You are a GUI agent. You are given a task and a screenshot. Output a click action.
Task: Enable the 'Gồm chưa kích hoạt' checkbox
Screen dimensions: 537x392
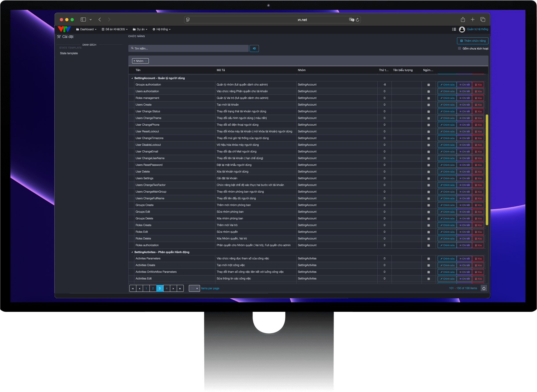coord(459,48)
